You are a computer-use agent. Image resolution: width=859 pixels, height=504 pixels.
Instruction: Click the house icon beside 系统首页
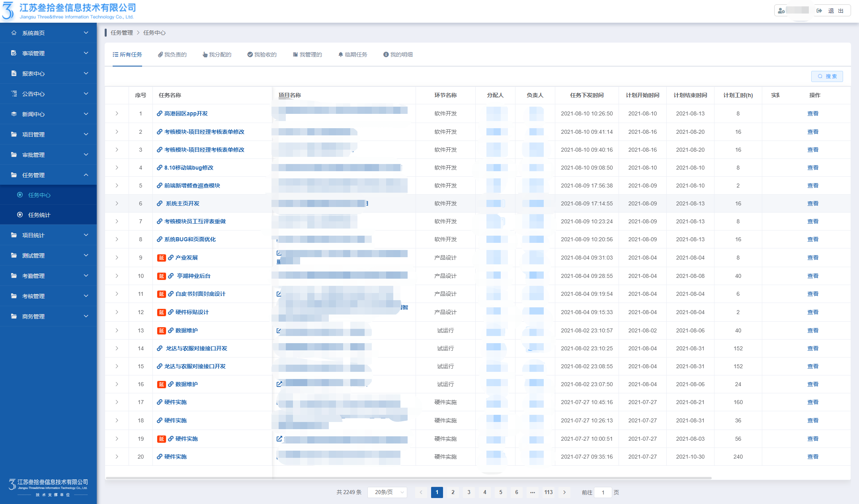click(x=14, y=33)
